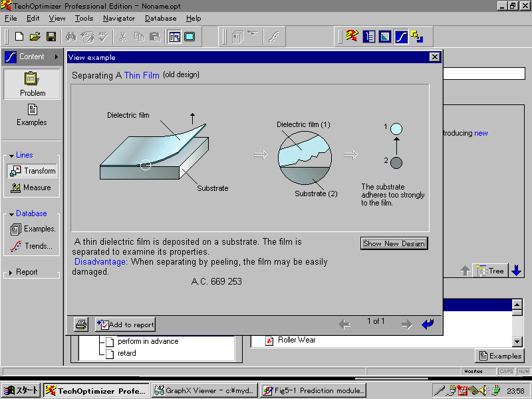Click the ABC spell check icon
This screenshot has width=532, height=399.
coord(104,37)
